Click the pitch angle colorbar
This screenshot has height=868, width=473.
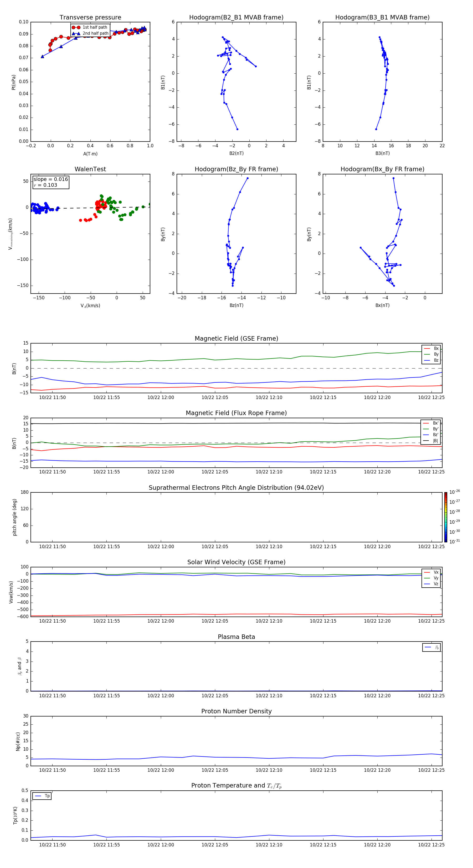click(x=445, y=517)
